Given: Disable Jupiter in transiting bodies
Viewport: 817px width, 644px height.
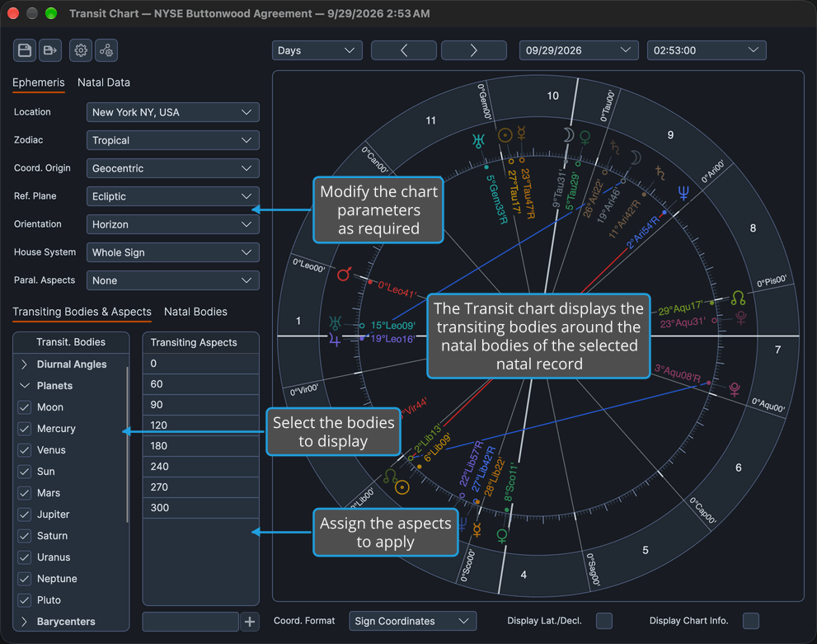Looking at the screenshot, I should tap(24, 515).
